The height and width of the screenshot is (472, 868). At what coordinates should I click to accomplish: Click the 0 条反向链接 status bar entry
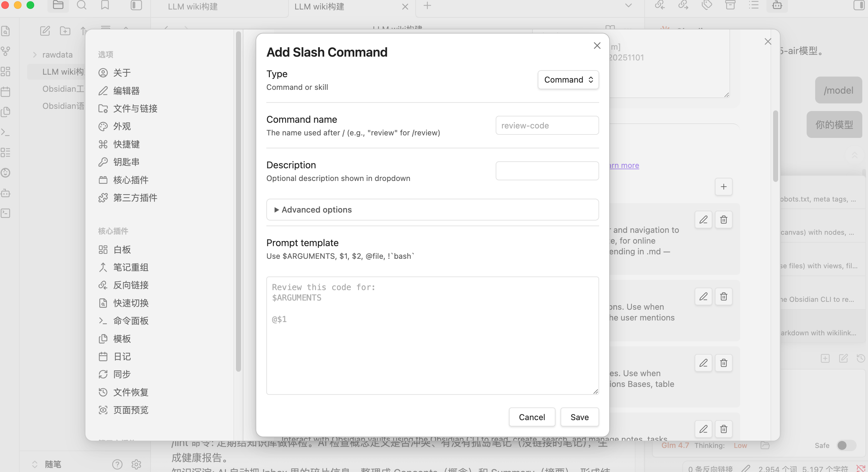pos(710,468)
